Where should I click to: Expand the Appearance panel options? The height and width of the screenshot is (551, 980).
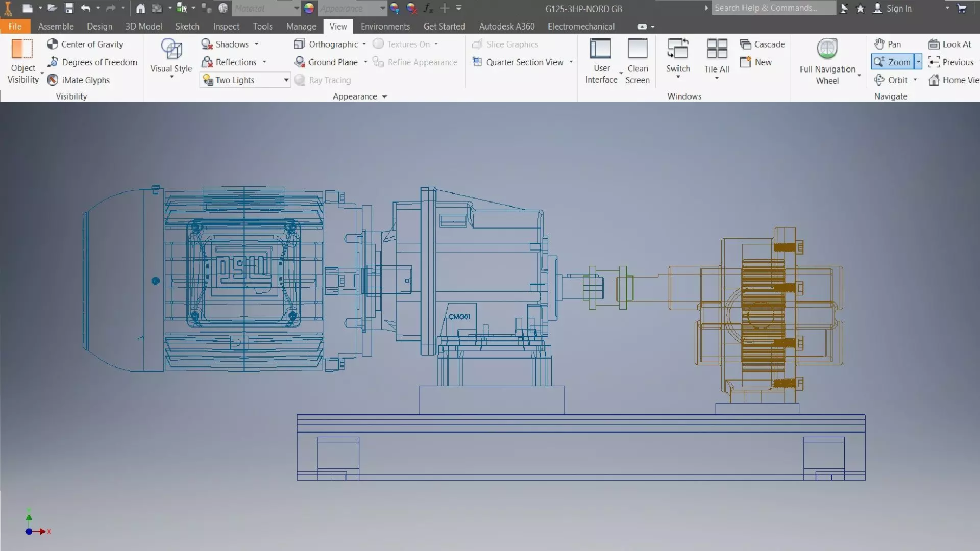point(384,96)
